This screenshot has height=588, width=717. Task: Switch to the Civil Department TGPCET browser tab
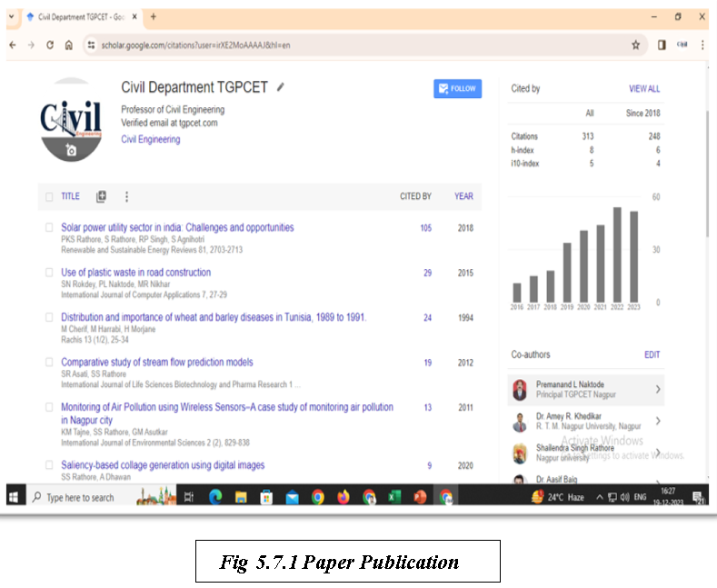click(x=76, y=16)
